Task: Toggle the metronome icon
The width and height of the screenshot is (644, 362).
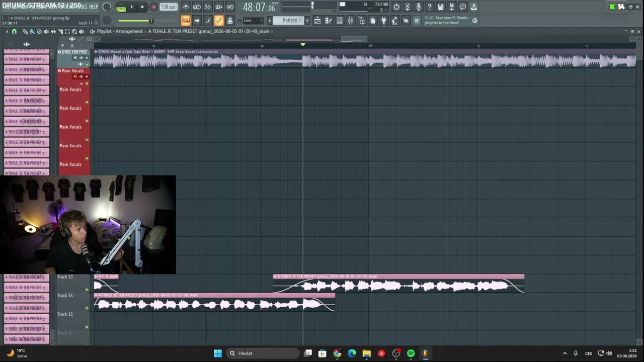Action: (x=186, y=7)
